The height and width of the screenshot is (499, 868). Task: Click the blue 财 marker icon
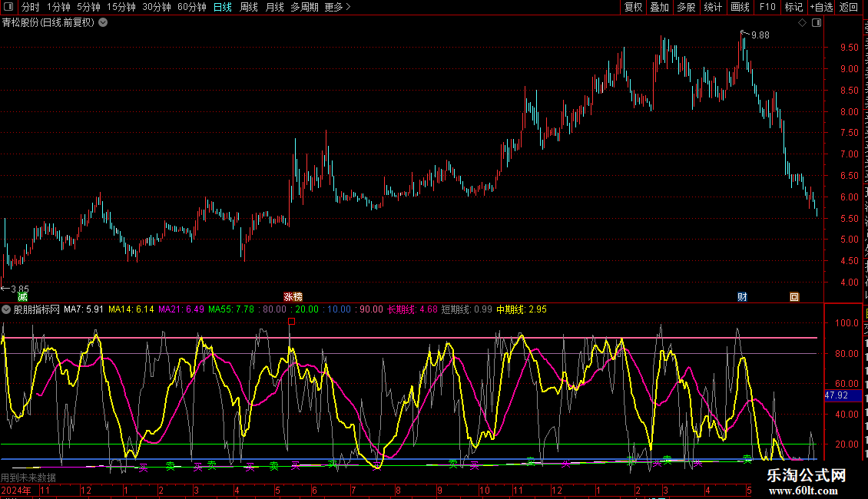[742, 297]
